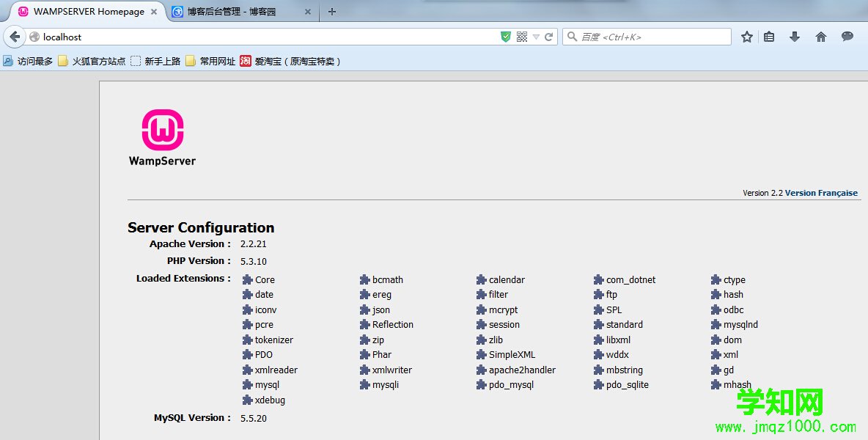868x440 pixels.
Task: Open 新手上路 bookmark
Action: pos(155,62)
